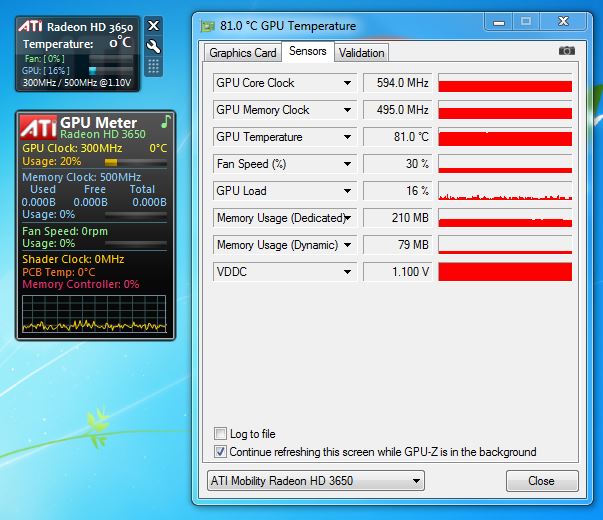Switch to the Validation tab
The width and height of the screenshot is (603, 520).
click(361, 53)
